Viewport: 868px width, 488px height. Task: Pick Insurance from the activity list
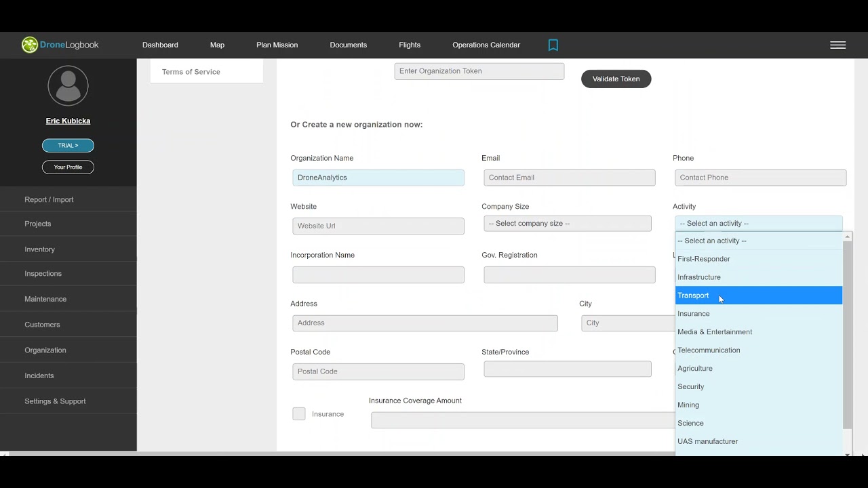click(x=759, y=314)
